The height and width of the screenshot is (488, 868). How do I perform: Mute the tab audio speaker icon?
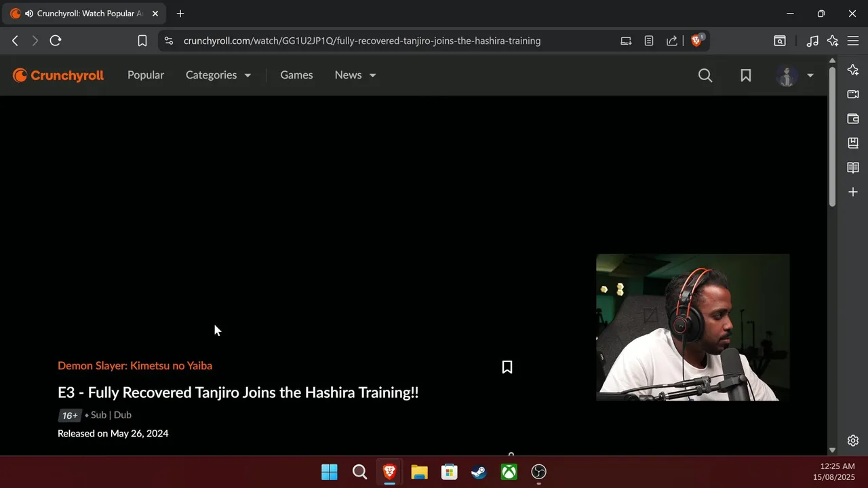pyautogui.click(x=28, y=14)
